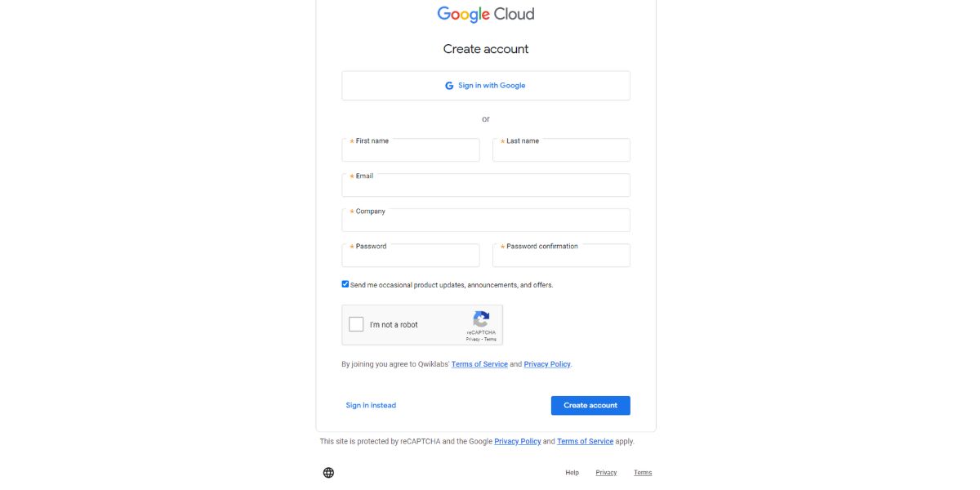Click the First name input field
Viewport: 980px width, 490px height.
[411, 151]
